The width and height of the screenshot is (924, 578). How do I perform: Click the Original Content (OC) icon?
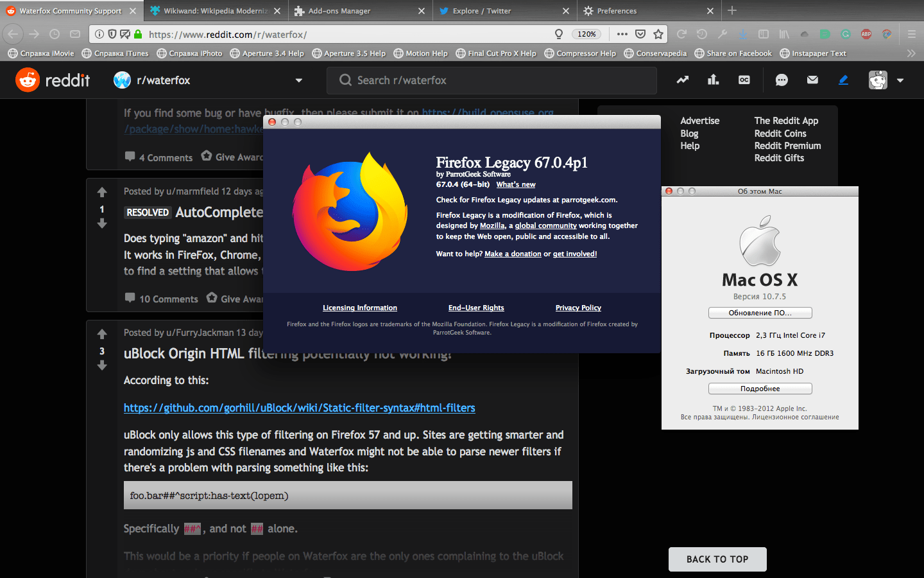point(744,80)
